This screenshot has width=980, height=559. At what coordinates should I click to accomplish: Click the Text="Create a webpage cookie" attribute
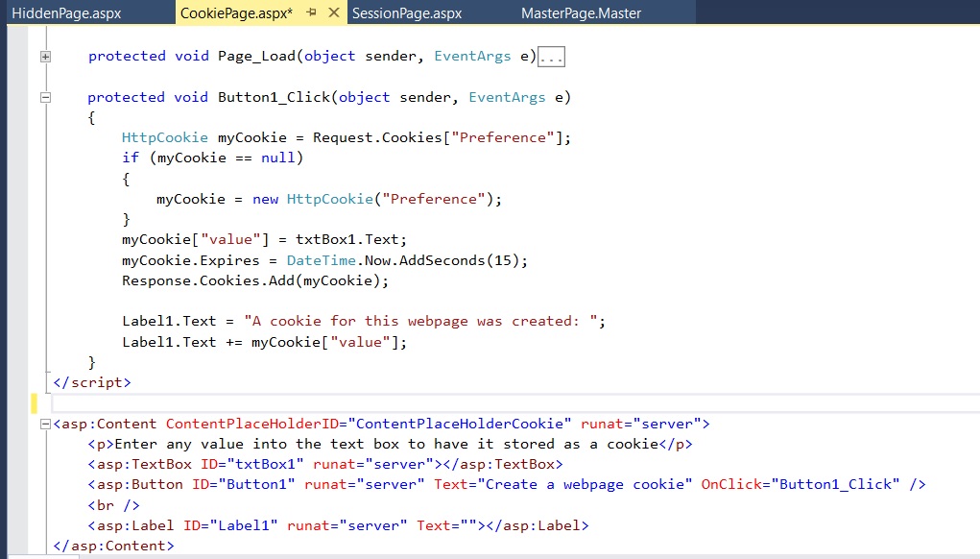pos(563,484)
